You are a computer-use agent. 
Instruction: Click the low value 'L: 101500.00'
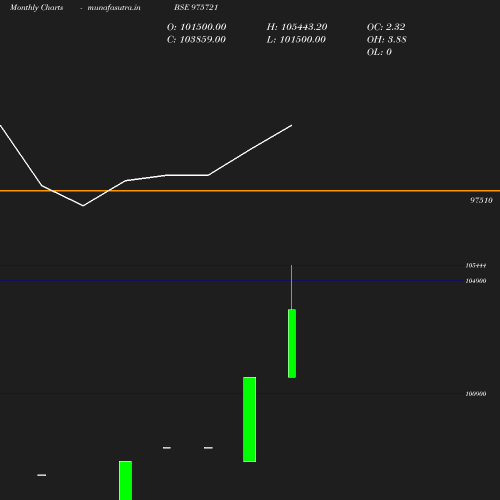(x=296, y=39)
